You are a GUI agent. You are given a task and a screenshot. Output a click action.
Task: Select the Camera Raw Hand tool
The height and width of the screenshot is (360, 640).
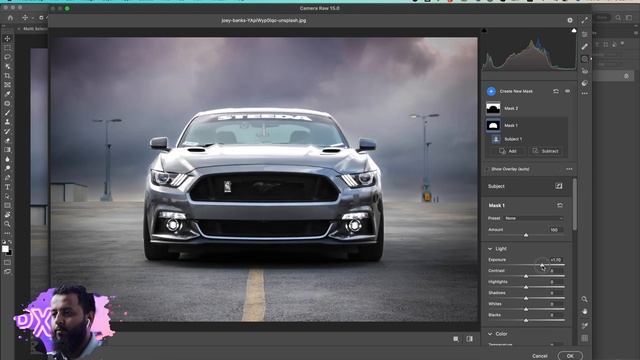click(x=584, y=311)
